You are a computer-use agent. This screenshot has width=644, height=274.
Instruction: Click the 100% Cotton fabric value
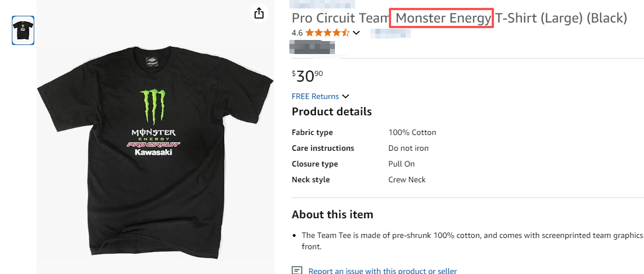[x=412, y=132]
